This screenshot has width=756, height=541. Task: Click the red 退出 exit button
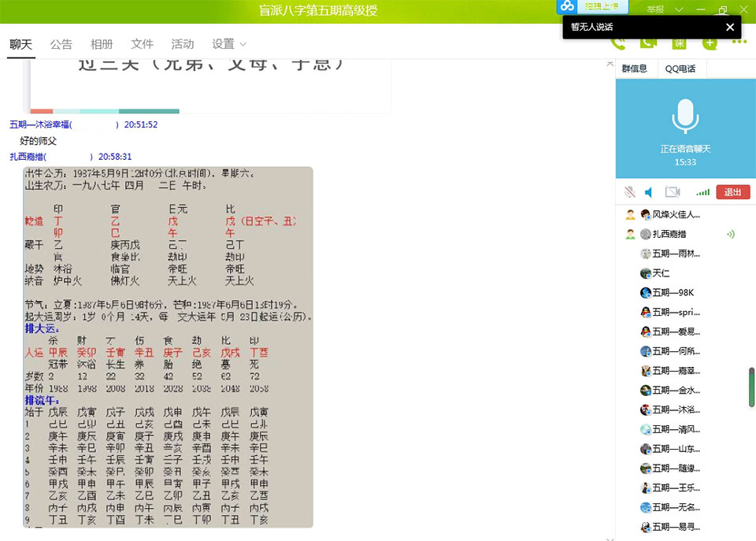(x=733, y=192)
